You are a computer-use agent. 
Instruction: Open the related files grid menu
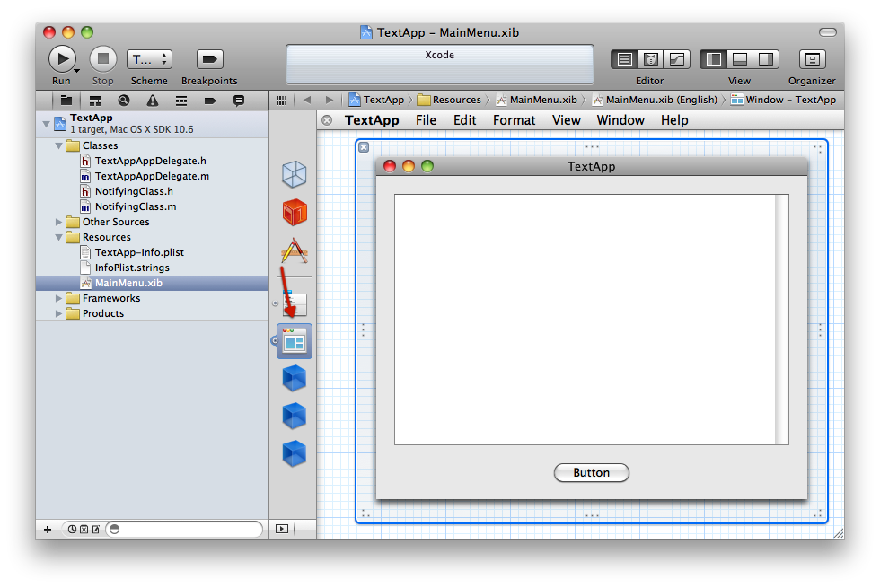(x=281, y=100)
